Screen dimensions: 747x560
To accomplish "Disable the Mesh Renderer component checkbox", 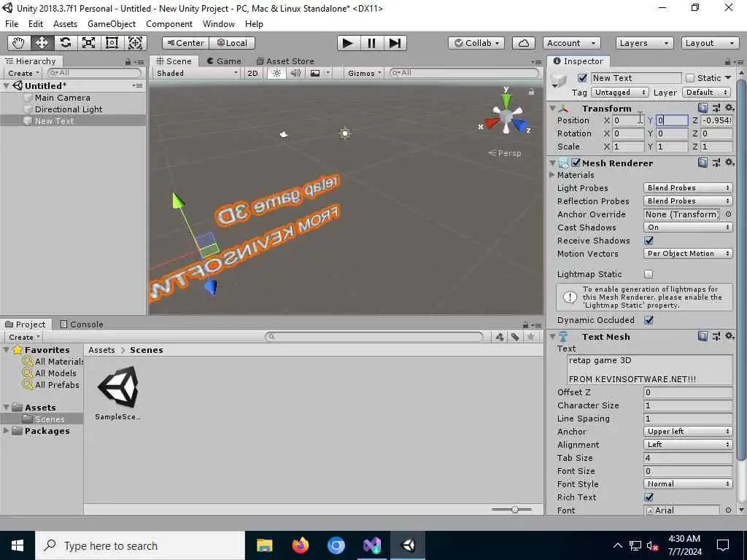I will (576, 163).
